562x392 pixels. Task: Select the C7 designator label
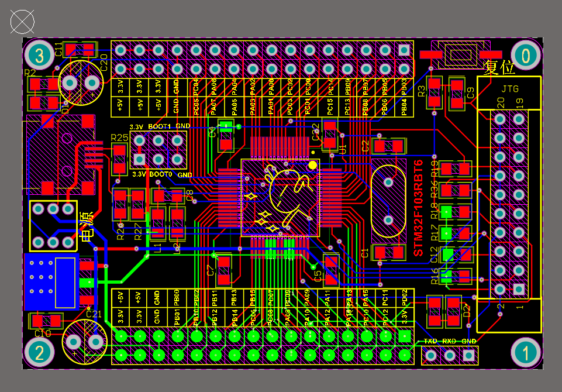click(211, 270)
